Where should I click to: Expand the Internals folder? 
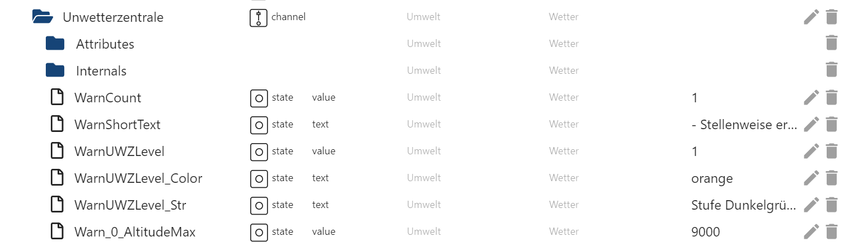click(55, 70)
